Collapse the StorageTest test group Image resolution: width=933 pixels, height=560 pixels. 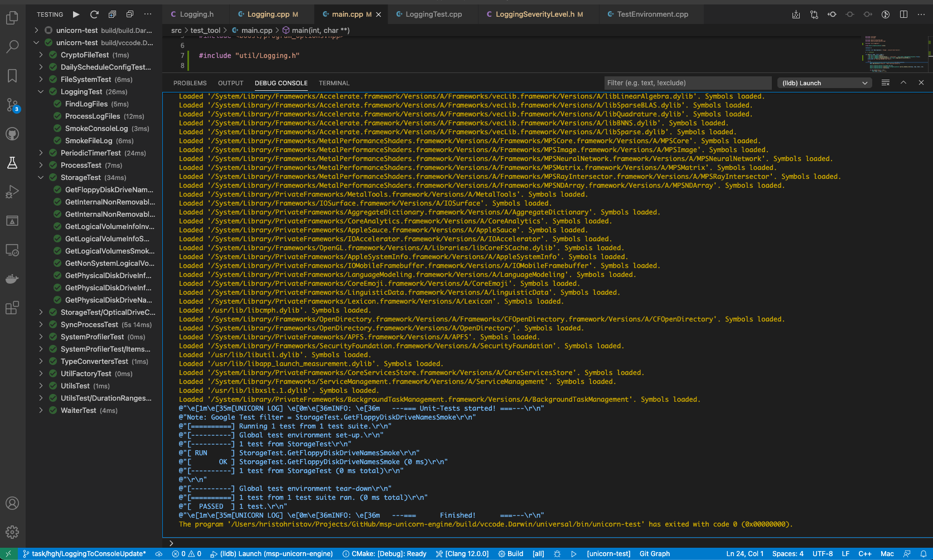click(x=40, y=177)
